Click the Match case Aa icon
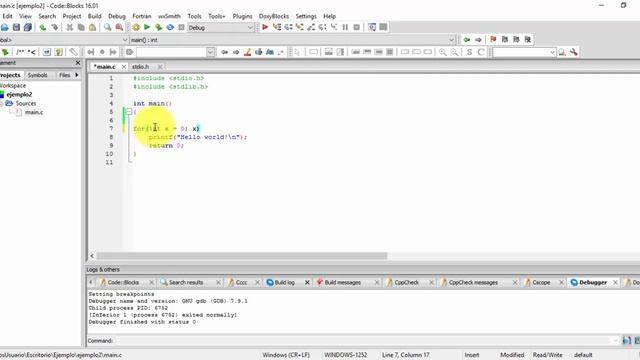 pos(270,52)
